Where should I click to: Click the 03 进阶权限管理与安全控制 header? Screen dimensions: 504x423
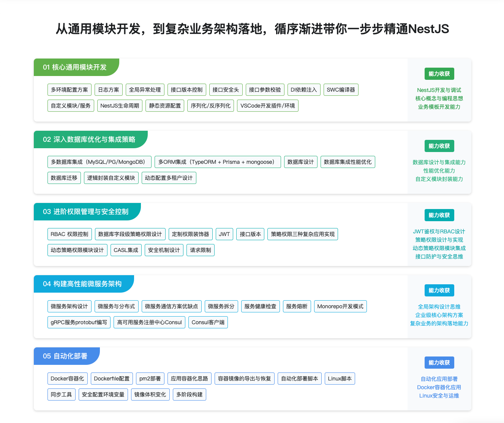point(86,212)
